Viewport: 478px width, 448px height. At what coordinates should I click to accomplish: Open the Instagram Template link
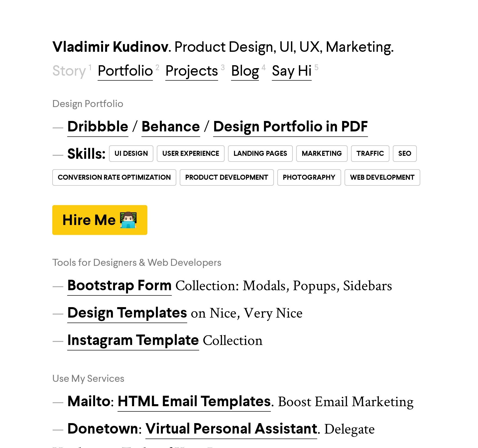point(133,340)
